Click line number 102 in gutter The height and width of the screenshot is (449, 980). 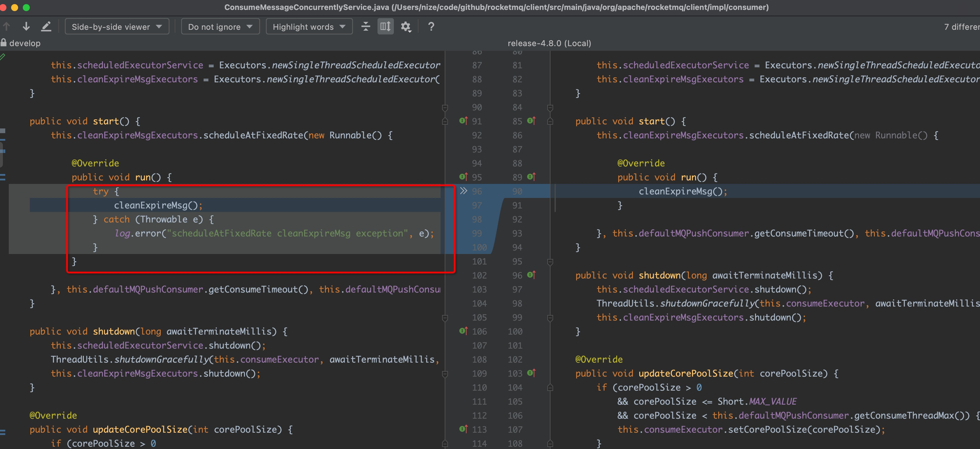479,275
